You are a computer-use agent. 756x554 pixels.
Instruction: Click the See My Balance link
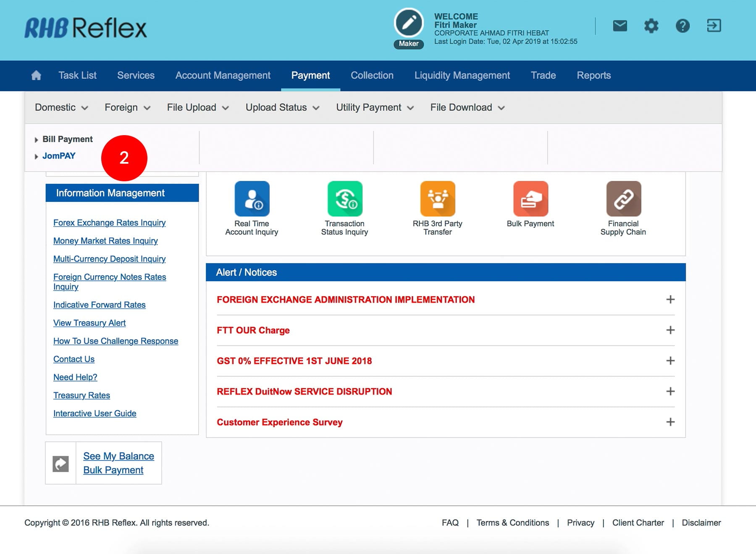pos(118,456)
